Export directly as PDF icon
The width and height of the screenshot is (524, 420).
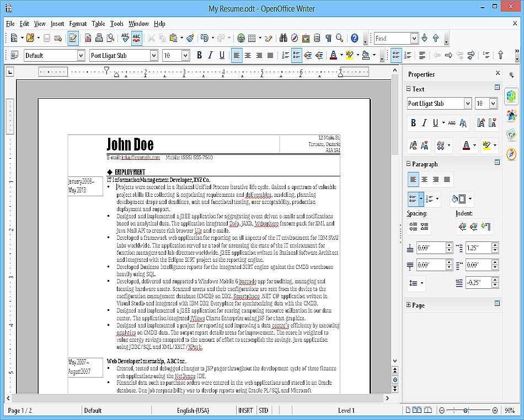(x=88, y=38)
